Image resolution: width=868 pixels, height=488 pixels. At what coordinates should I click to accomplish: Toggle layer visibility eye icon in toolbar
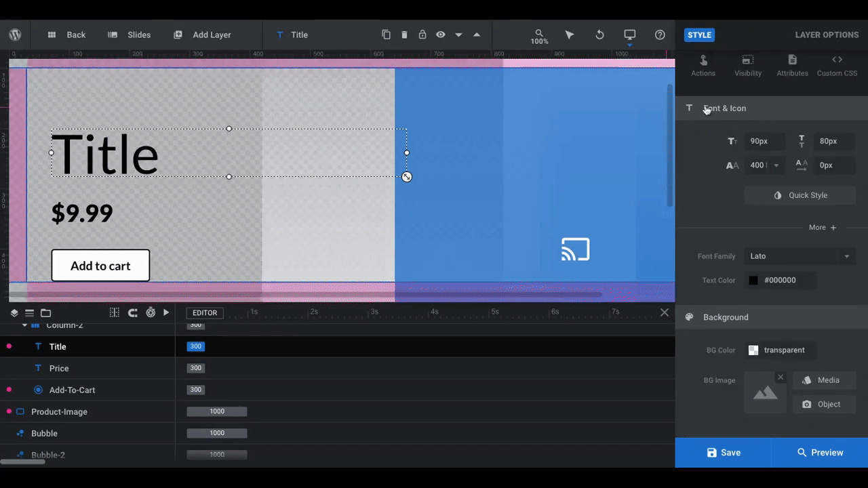pyautogui.click(x=441, y=35)
